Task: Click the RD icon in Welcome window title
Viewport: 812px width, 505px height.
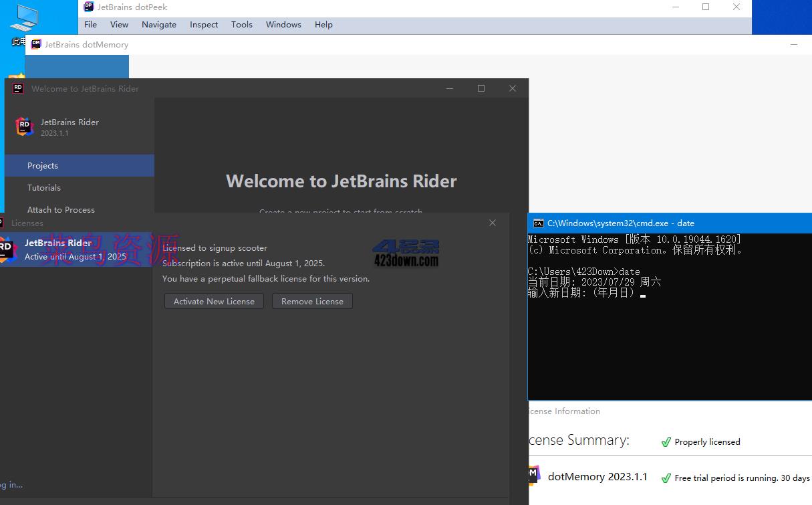Action: point(18,88)
